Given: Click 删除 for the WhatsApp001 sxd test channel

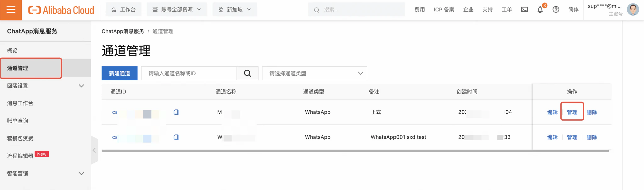Looking at the screenshot, I should click(592, 137).
